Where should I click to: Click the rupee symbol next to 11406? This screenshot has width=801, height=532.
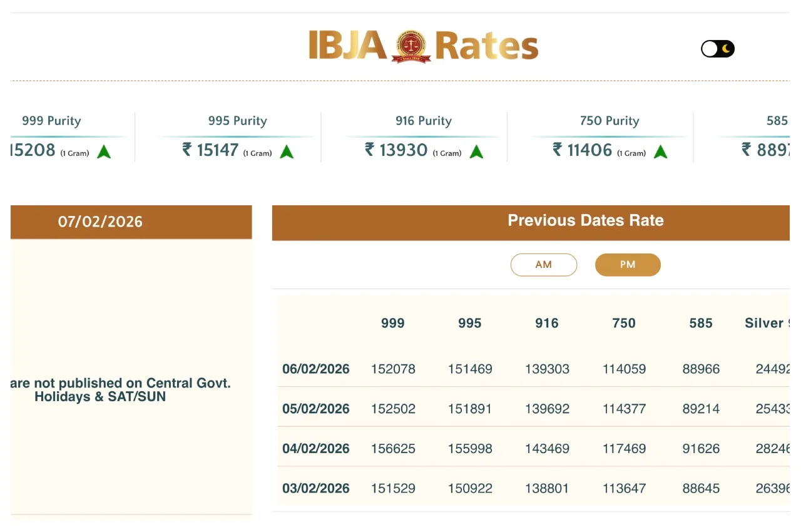[x=556, y=150]
